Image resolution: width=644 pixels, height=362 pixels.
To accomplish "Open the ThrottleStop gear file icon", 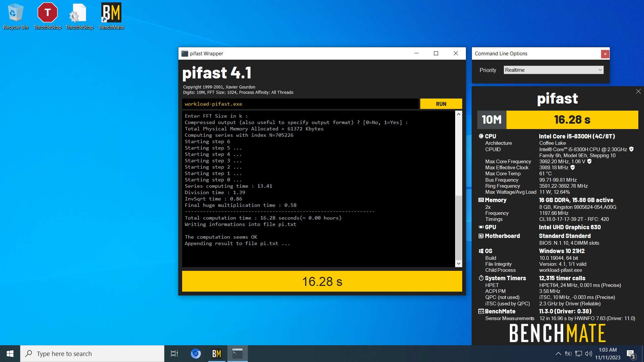I will (79, 16).
